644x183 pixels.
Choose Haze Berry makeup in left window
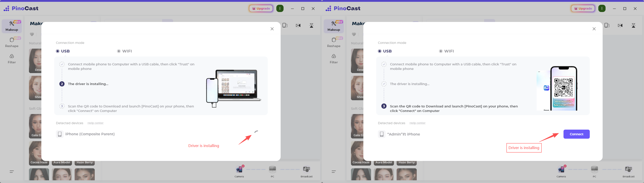tap(85, 163)
